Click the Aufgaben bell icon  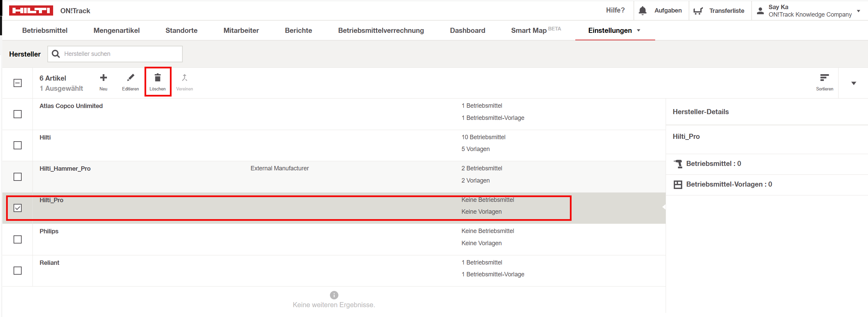(x=642, y=10)
